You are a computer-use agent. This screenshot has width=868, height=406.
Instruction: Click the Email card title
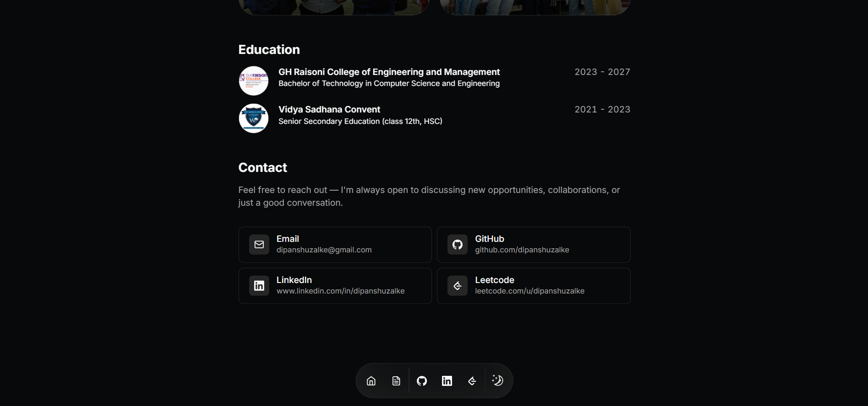288,239
